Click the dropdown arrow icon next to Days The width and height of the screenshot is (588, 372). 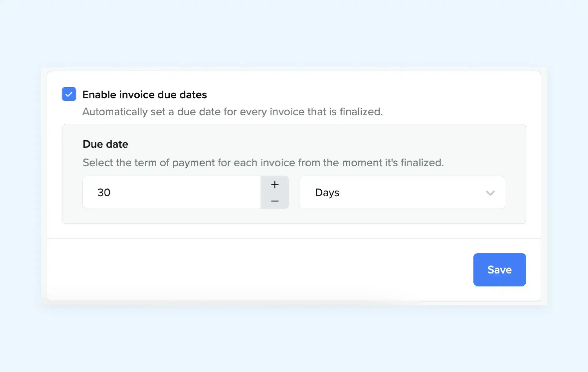[490, 193]
